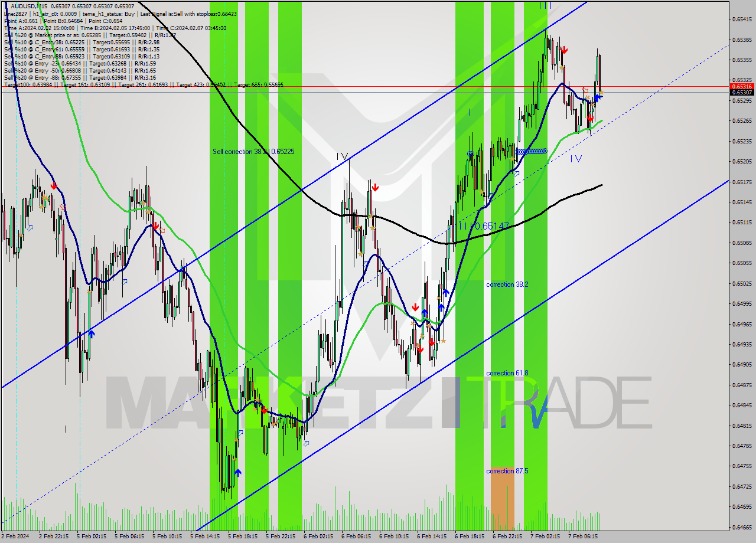Click the red sell arrow just after 5 Feb 18:15
This screenshot has width=756, height=543.
click(264, 409)
